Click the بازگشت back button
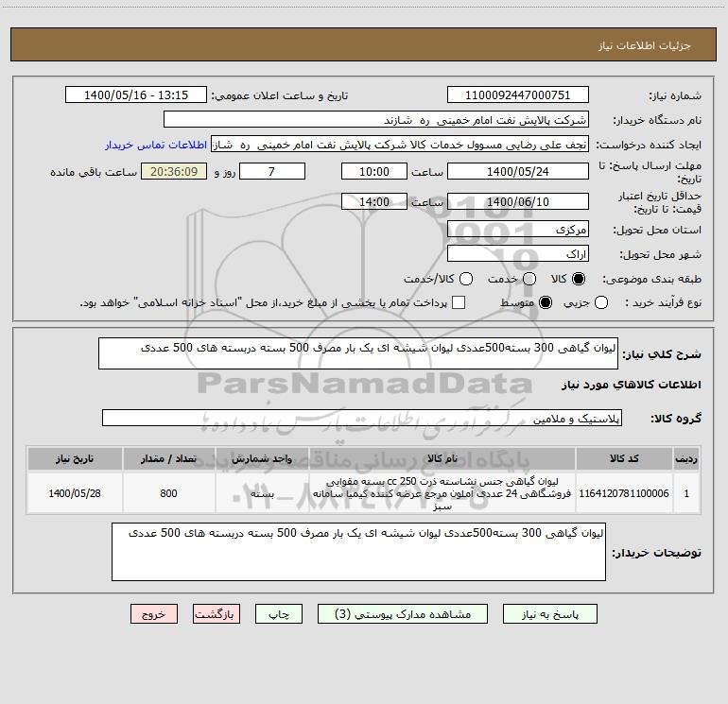The width and height of the screenshot is (728, 704). click(217, 613)
